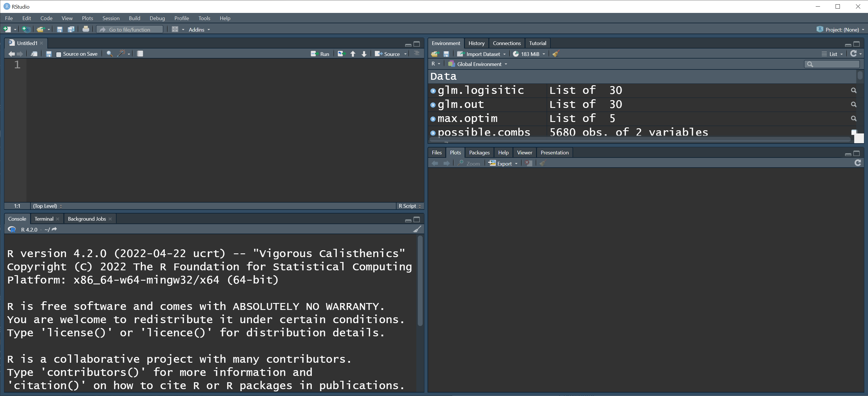The height and width of the screenshot is (396, 868).
Task: Click the Environment search field
Action: click(x=834, y=64)
